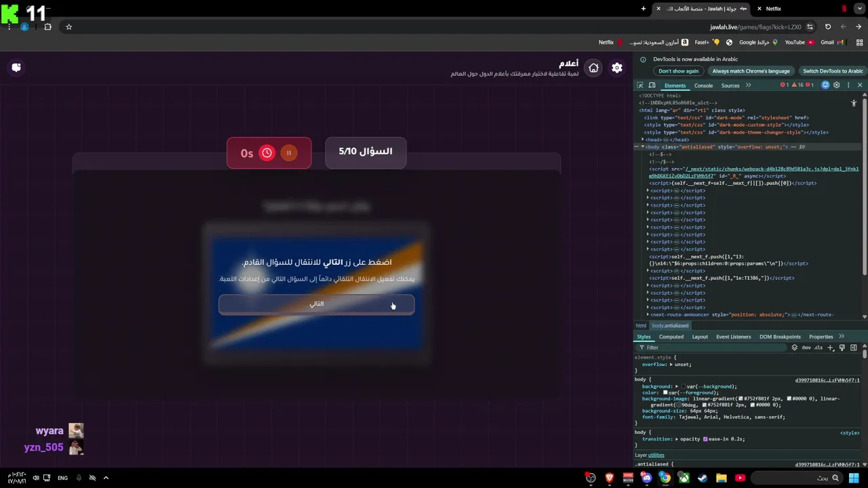
Task: Click color var(--foreground) swatch
Action: 667,392
